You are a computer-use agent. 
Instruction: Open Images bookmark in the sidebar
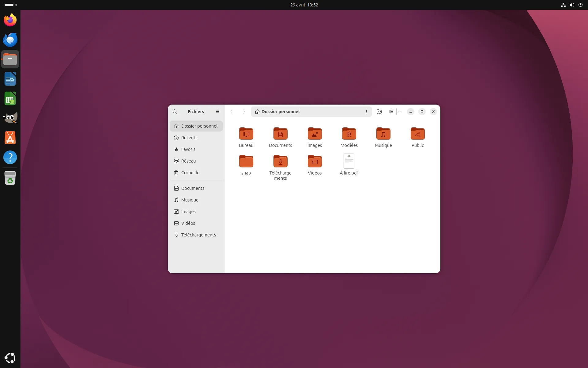(196, 212)
